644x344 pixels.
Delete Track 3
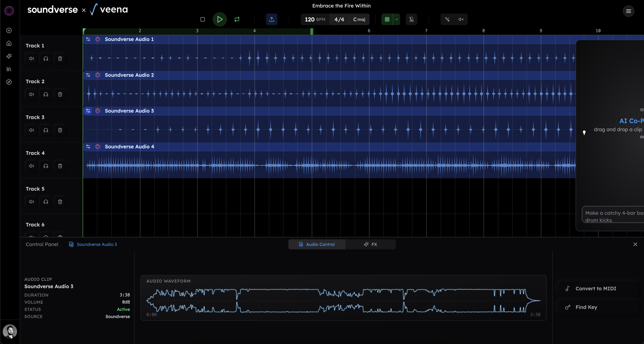(60, 130)
